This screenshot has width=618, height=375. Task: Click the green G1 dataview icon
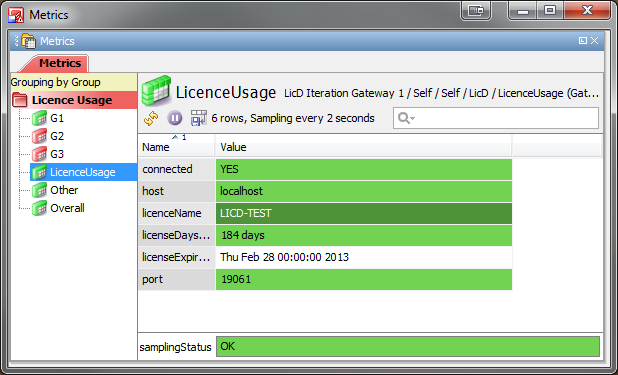[39, 118]
